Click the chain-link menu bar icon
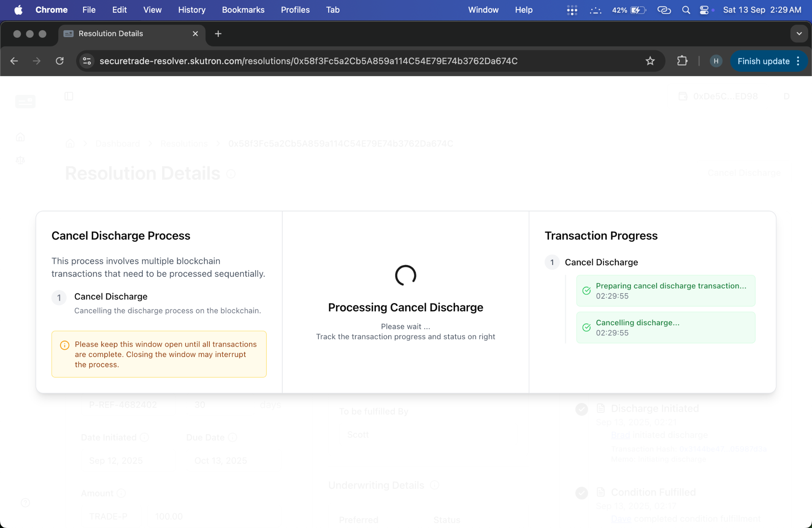This screenshot has height=528, width=812. (x=664, y=10)
